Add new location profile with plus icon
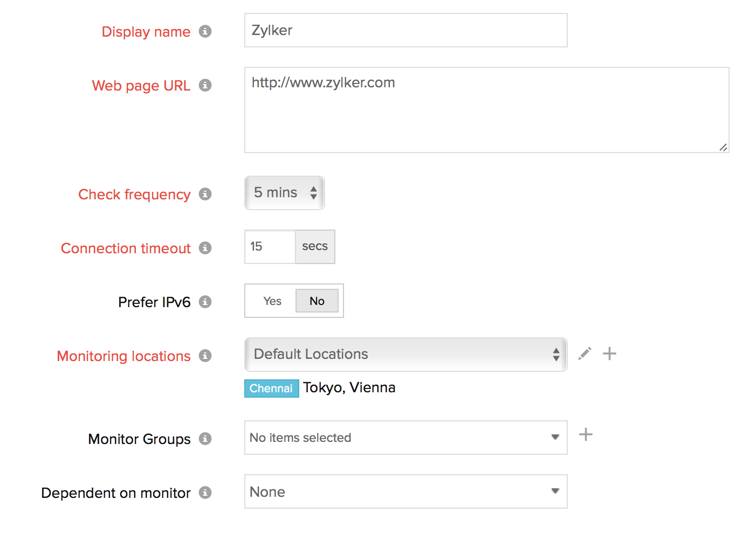This screenshot has height=541, width=756. (x=609, y=353)
